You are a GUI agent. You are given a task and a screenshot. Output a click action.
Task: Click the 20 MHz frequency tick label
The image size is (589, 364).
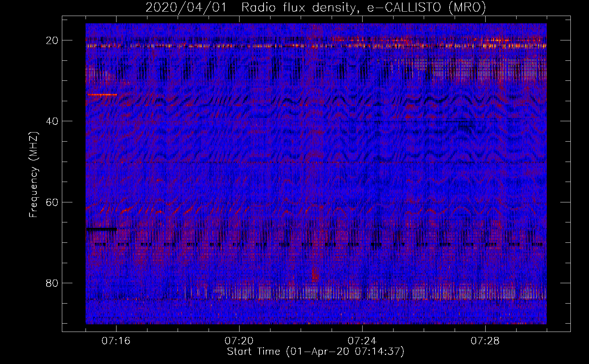tap(52, 40)
